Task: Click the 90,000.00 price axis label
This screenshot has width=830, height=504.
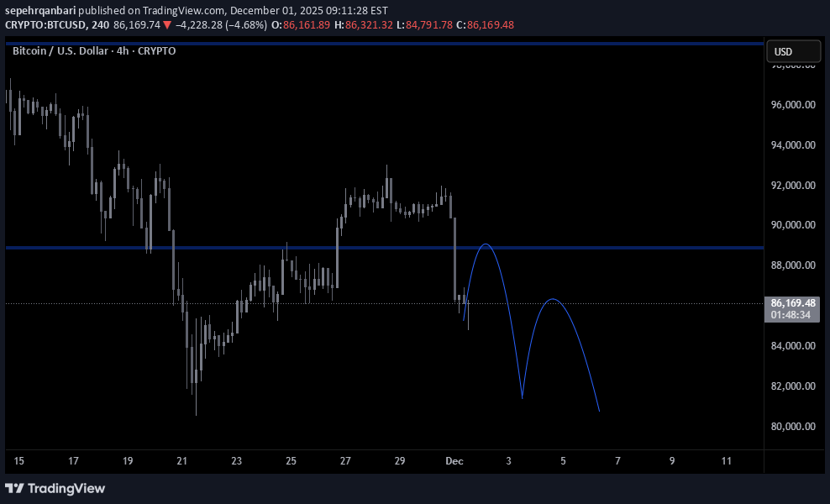Action: pos(792,225)
